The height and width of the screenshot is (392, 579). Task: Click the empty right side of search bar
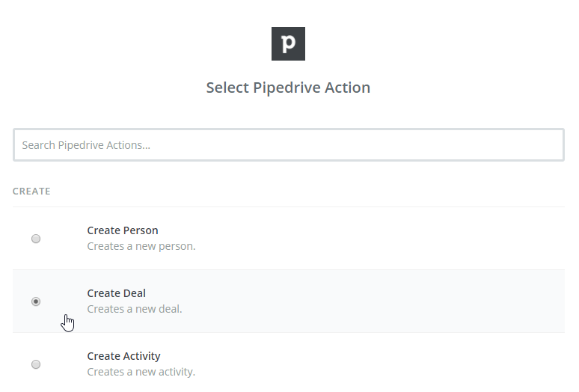[486, 145]
